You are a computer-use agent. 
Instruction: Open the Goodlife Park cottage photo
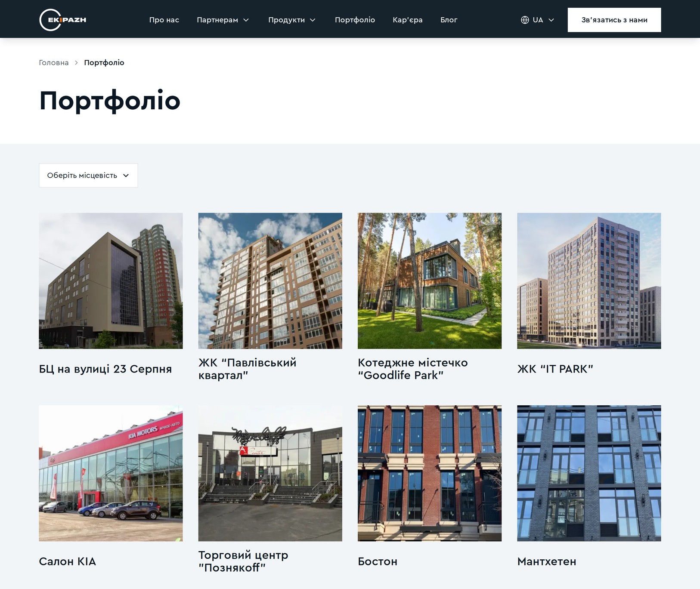pos(430,281)
